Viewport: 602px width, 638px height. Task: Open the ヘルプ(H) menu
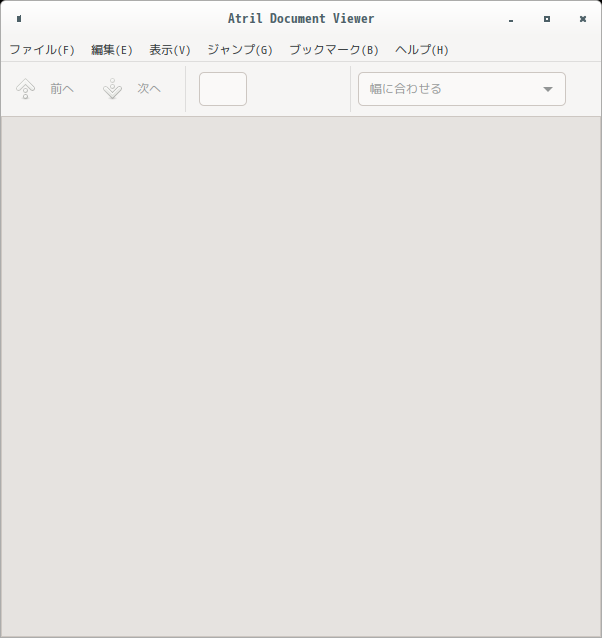(x=422, y=50)
